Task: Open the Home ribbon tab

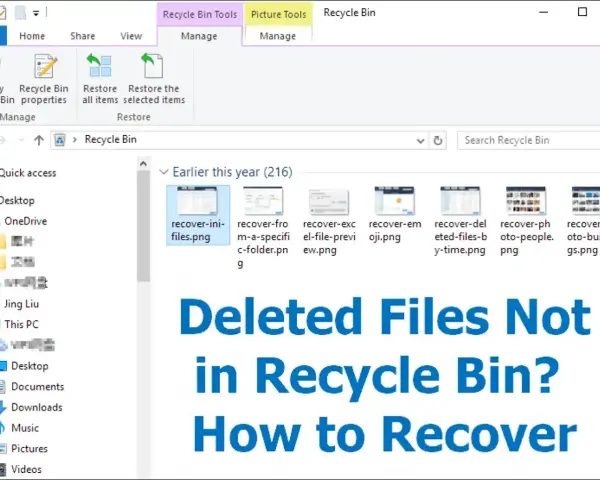Action: pos(32,36)
